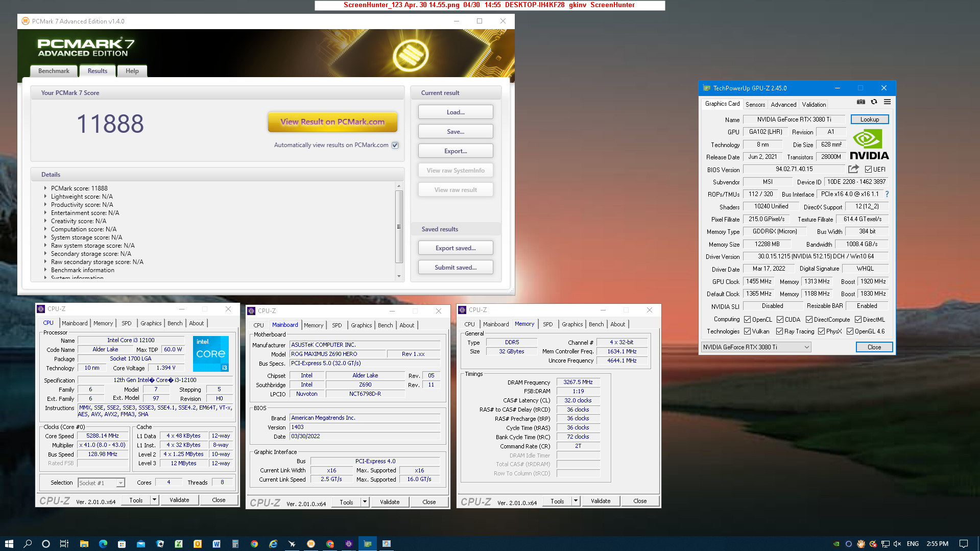Open File Explorer from the taskbar
The width and height of the screenshot is (980, 551).
(84, 544)
